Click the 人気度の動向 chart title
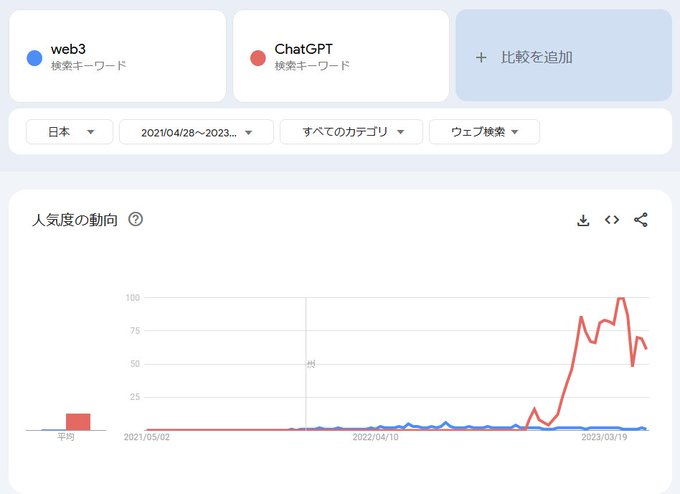680x494 pixels. tap(75, 220)
